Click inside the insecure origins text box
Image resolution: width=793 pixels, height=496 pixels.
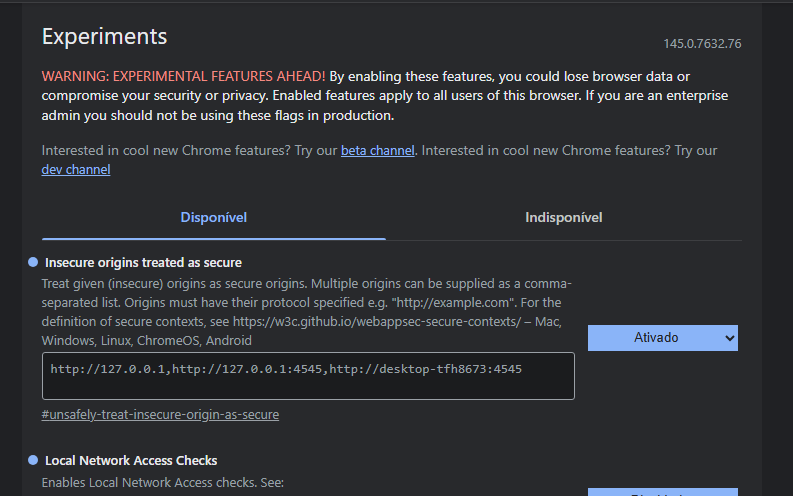click(308, 376)
